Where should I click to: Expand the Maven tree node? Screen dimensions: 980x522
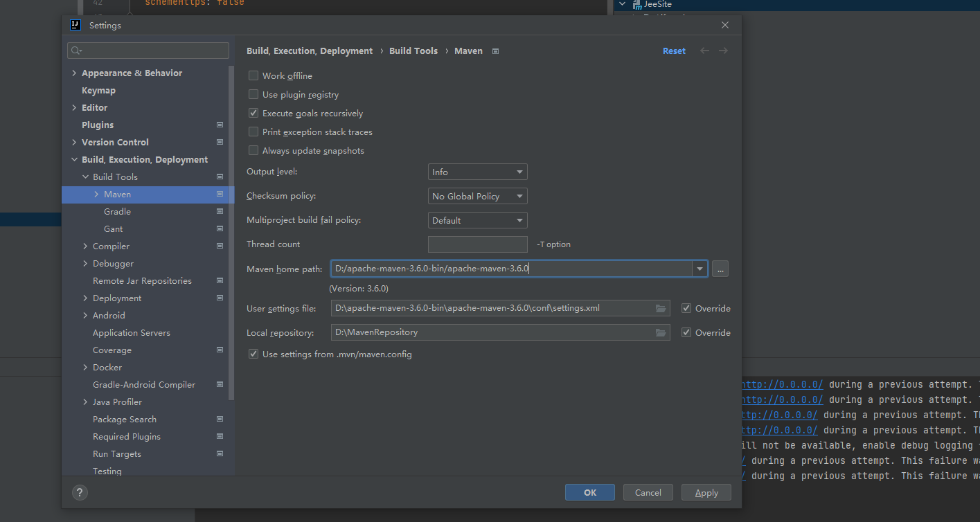pyautogui.click(x=96, y=195)
